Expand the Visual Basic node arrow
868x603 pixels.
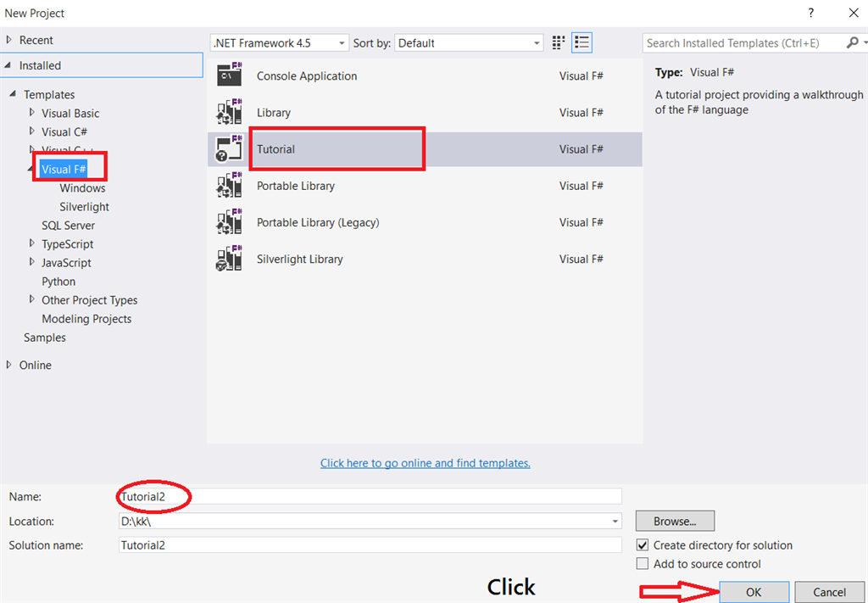pyautogui.click(x=31, y=113)
